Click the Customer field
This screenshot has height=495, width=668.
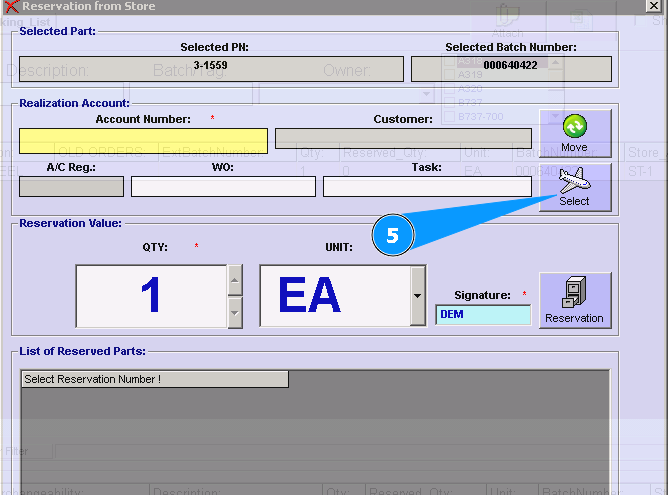click(403, 138)
